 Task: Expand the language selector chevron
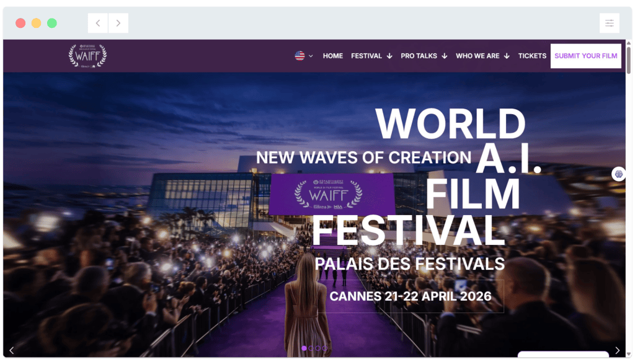click(x=311, y=56)
